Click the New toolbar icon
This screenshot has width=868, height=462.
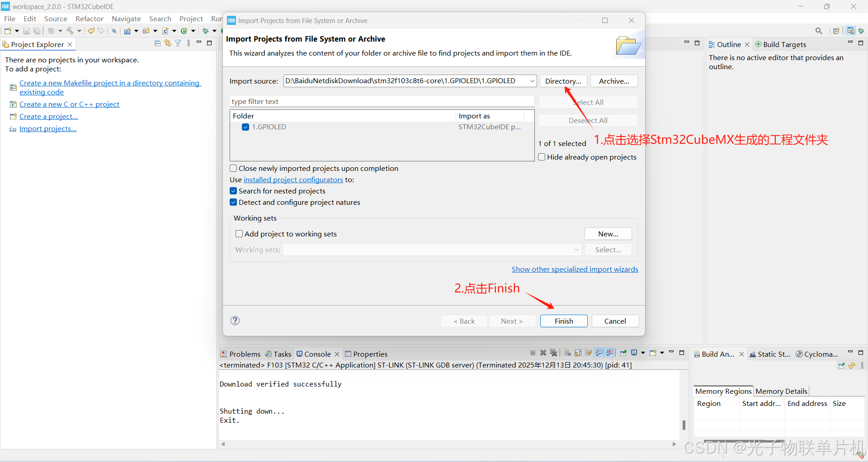(x=8, y=31)
